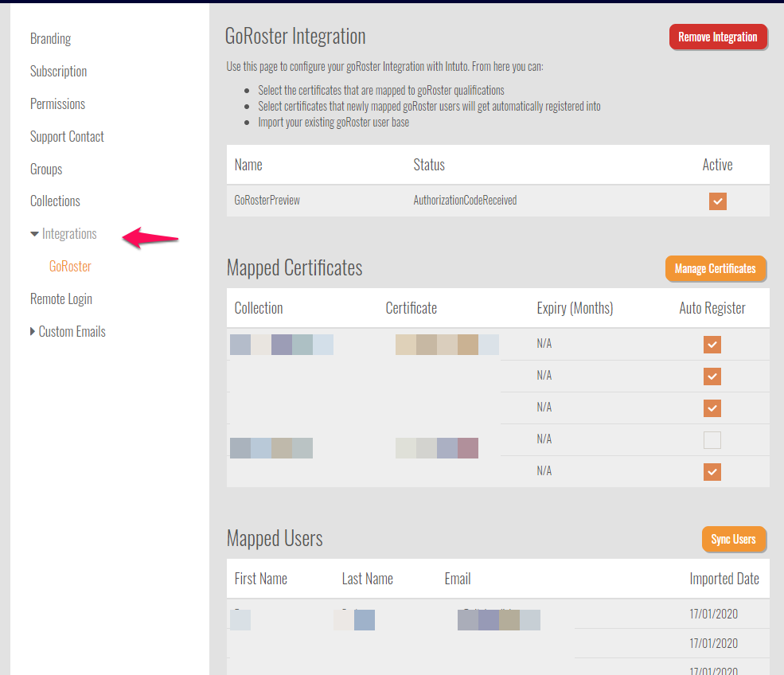Click the Manage Certificates button
This screenshot has width=784, height=675.
(x=715, y=269)
